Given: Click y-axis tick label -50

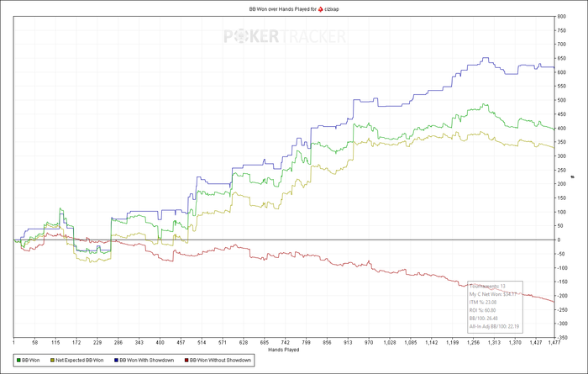Looking at the screenshot, I should coord(561,254).
